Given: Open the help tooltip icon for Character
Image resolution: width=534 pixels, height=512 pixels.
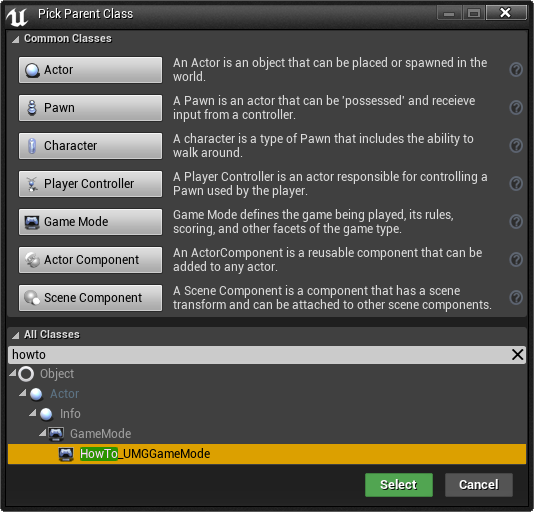Looking at the screenshot, I should point(516,146).
